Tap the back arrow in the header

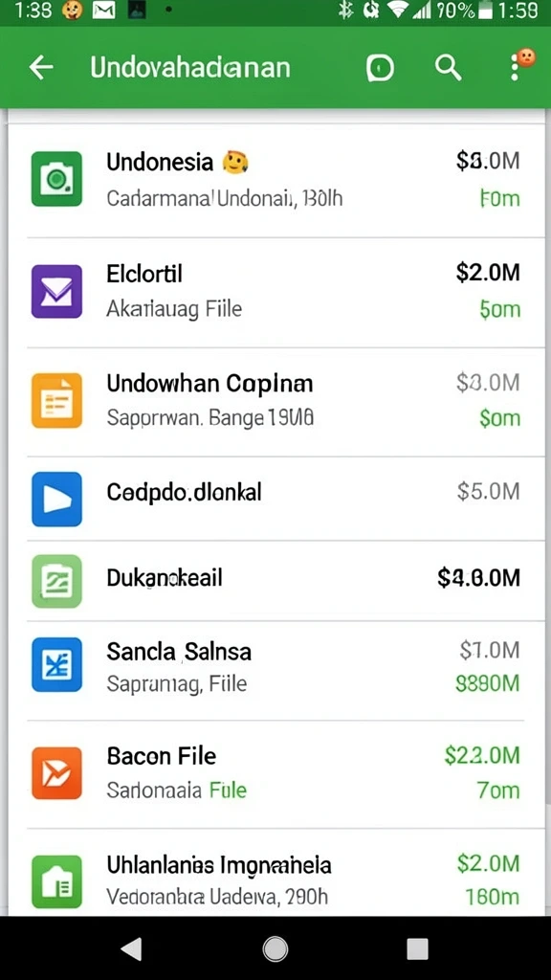pyautogui.click(x=41, y=68)
